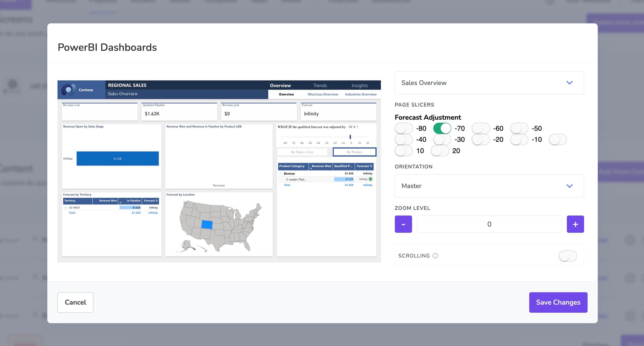Click the Territory column header
This screenshot has width=644, height=346.
pos(78,201)
